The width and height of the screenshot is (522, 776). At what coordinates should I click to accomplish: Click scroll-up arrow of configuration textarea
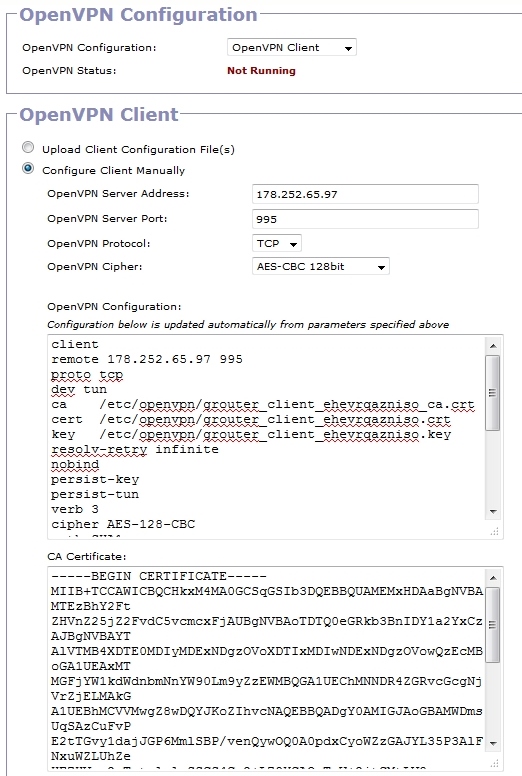coord(493,345)
